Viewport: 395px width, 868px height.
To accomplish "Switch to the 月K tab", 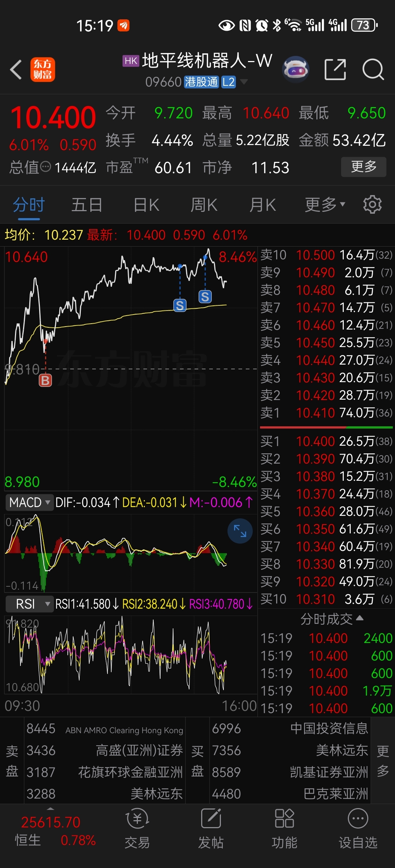I will pyautogui.click(x=262, y=205).
